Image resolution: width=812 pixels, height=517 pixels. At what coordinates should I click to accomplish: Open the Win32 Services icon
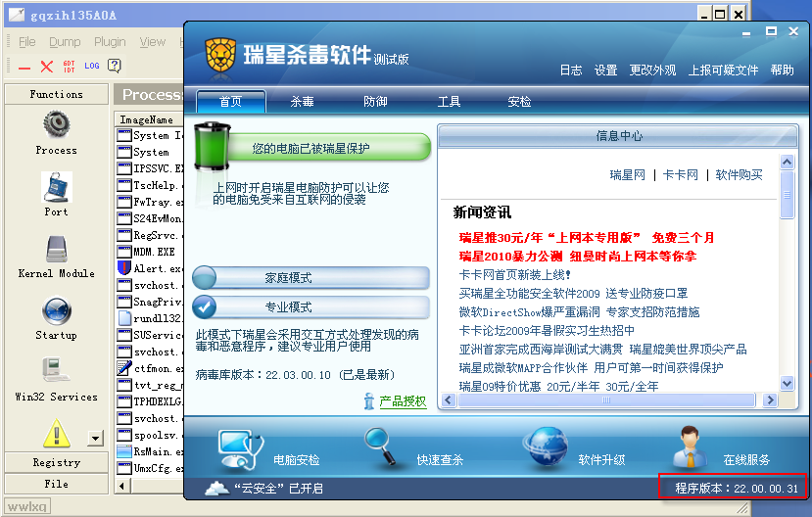pos(57,370)
